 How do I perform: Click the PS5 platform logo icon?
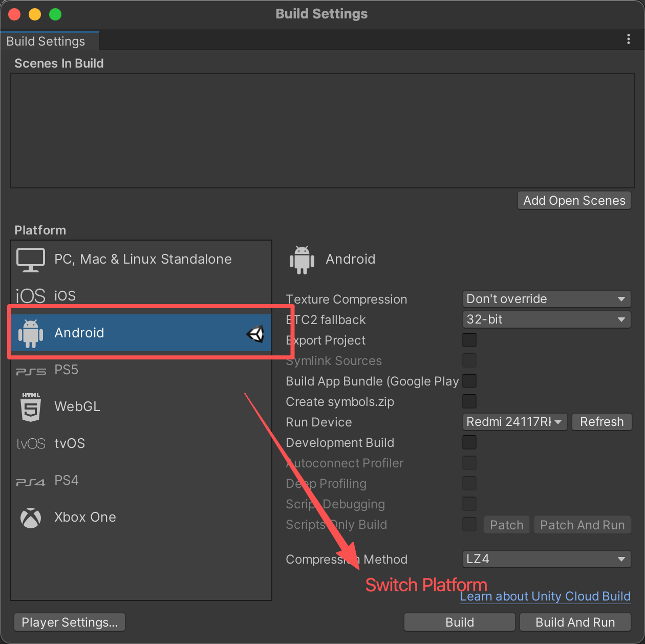coord(31,372)
